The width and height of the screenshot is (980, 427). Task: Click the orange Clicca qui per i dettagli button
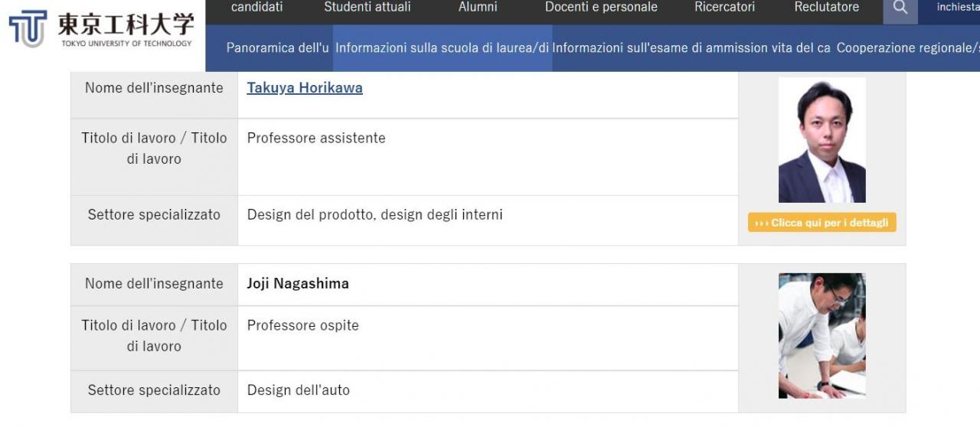(x=822, y=223)
